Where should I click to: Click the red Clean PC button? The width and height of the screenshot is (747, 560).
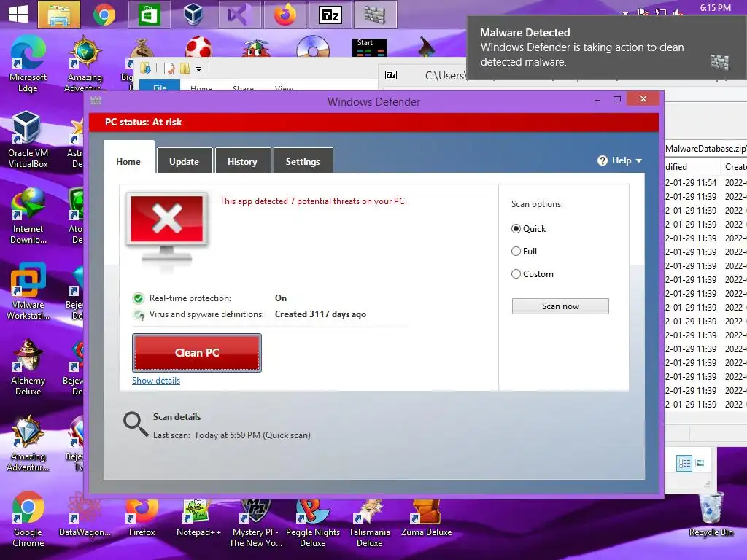tap(197, 353)
